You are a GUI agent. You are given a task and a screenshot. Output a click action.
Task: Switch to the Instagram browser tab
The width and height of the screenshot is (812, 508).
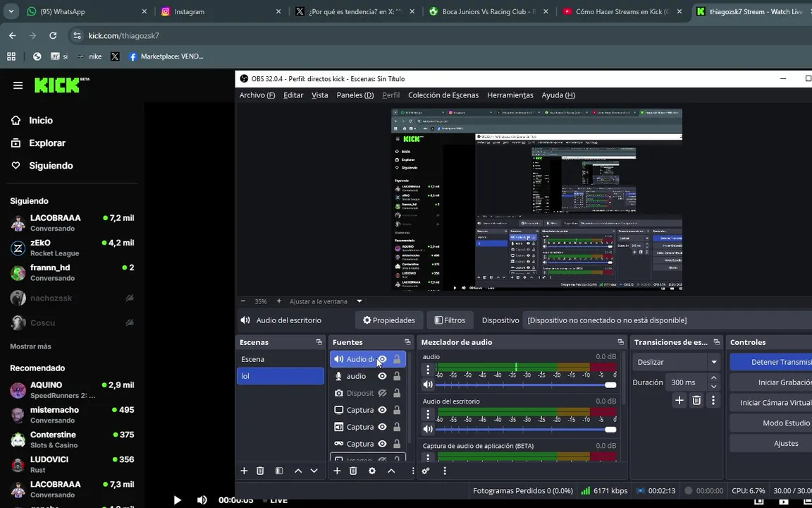pos(221,11)
